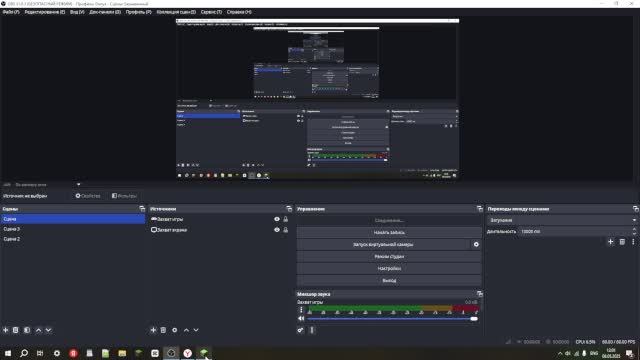Add a scene transition with the plus icon
Viewport: 640px width, 360px height.
[x=611, y=242]
